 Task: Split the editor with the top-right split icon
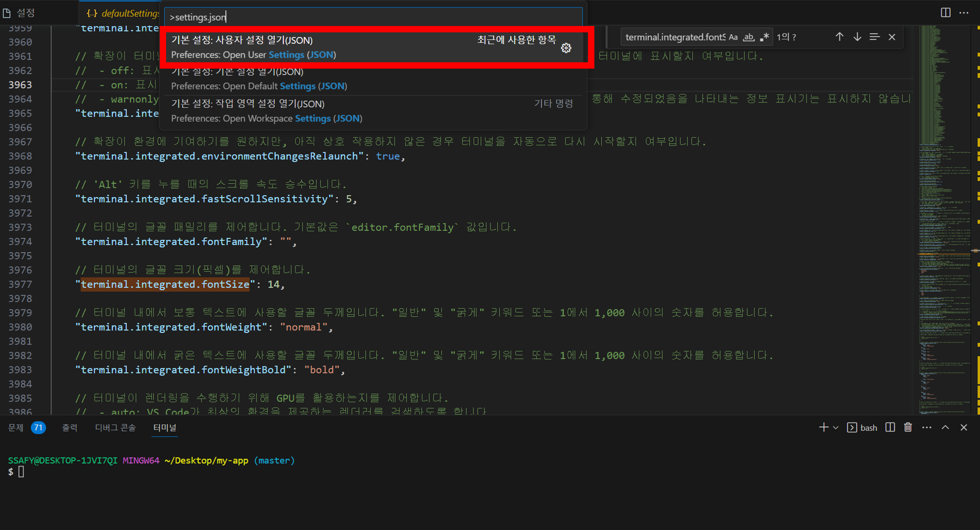tap(945, 13)
